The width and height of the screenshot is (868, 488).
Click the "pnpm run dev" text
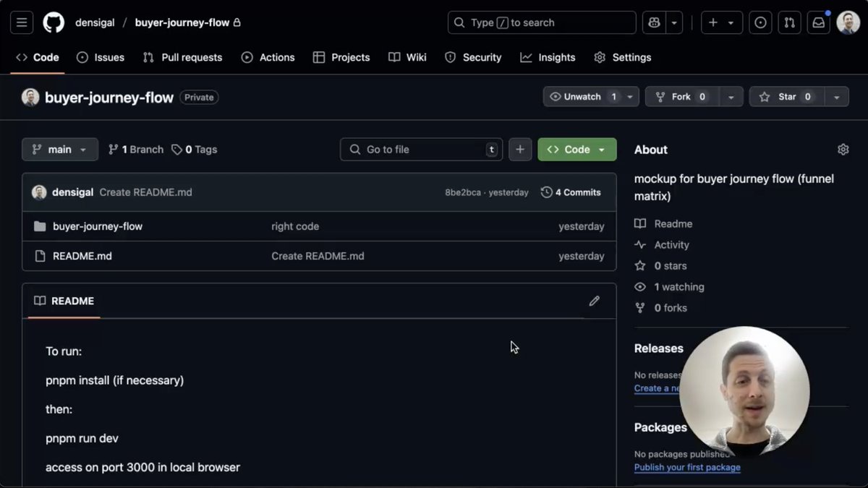click(82, 438)
